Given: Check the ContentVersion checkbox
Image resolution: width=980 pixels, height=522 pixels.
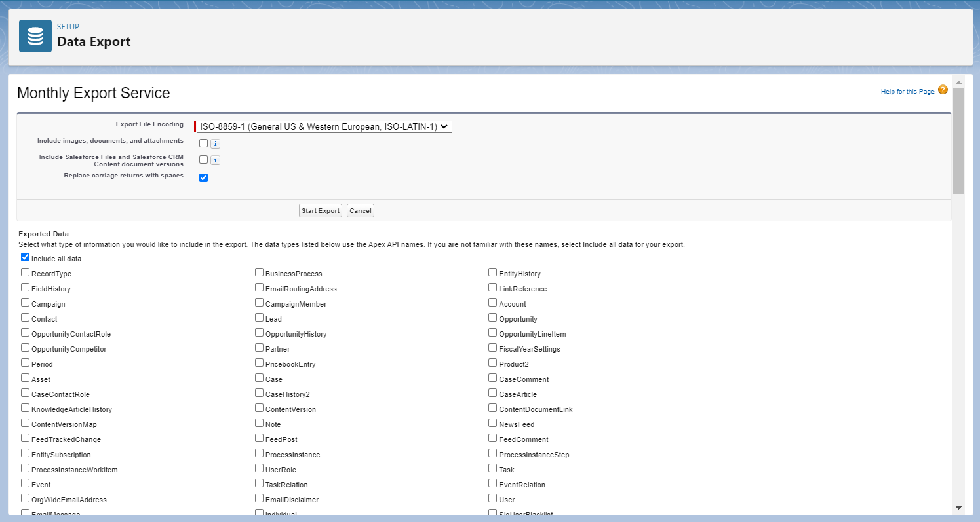Looking at the screenshot, I should pos(259,408).
